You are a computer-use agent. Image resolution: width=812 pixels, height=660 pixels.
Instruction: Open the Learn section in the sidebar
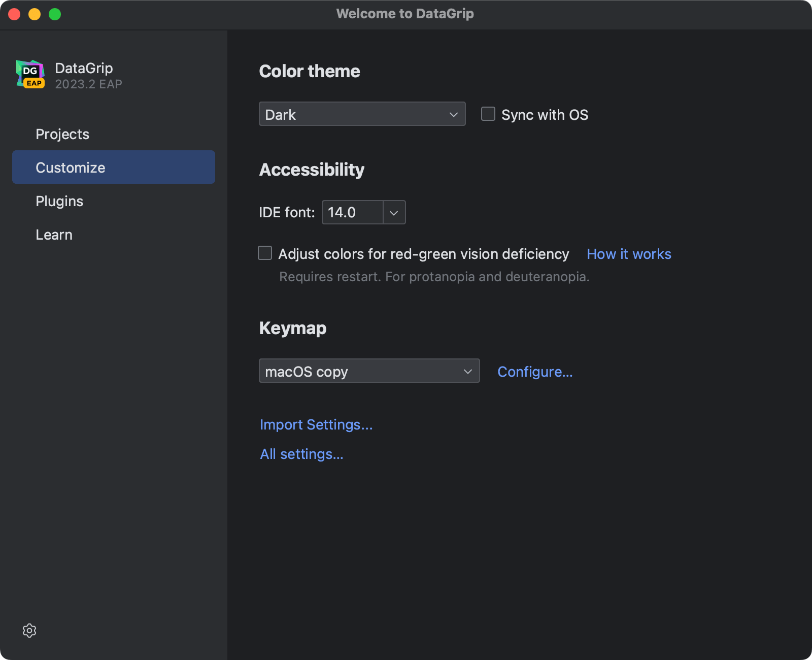[54, 235]
